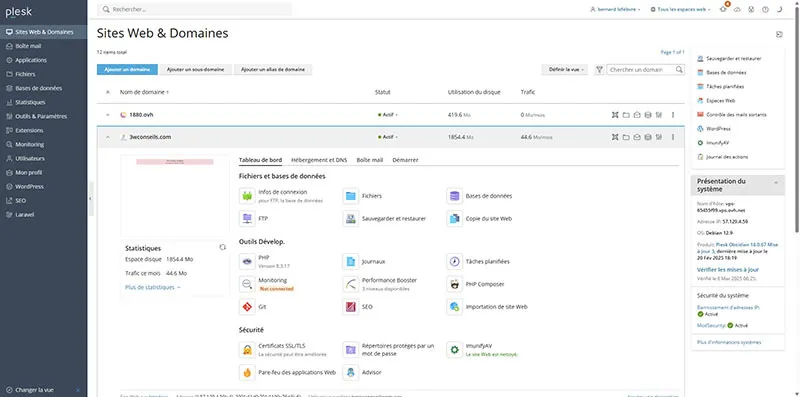Screen dimensions: 800x397
Task: Switch to the Boîte mail tab
Action: click(370, 160)
